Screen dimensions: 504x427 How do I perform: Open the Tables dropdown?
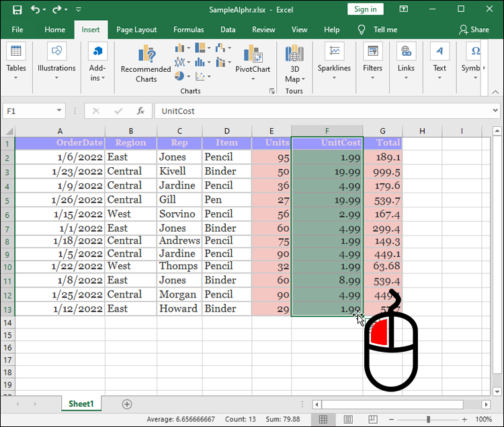pyautogui.click(x=16, y=62)
